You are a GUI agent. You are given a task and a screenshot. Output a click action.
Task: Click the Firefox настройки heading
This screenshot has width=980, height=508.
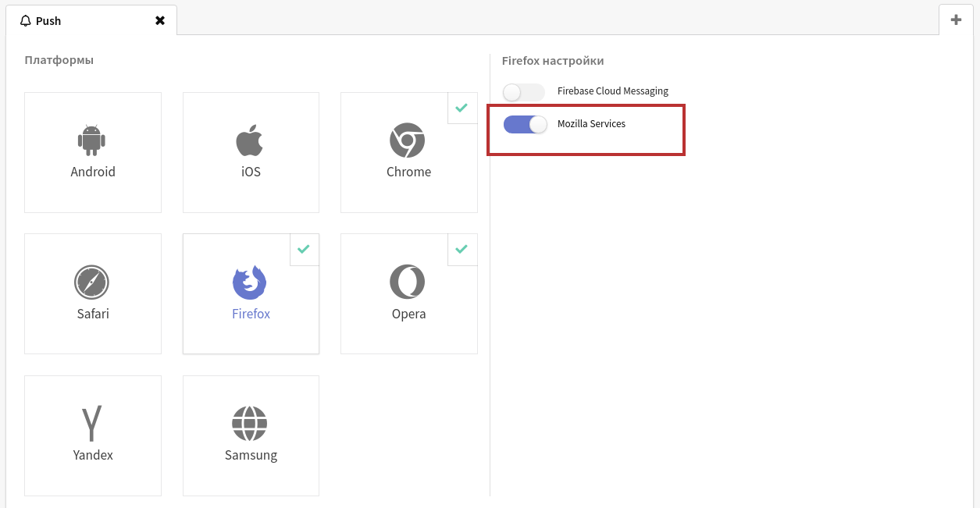click(x=553, y=61)
